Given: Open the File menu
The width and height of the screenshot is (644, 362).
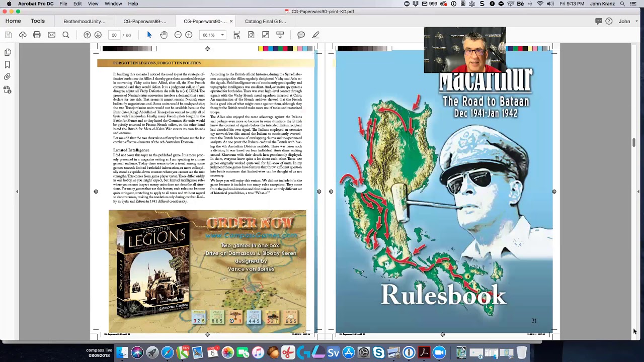Looking at the screenshot, I should pyautogui.click(x=63, y=4).
